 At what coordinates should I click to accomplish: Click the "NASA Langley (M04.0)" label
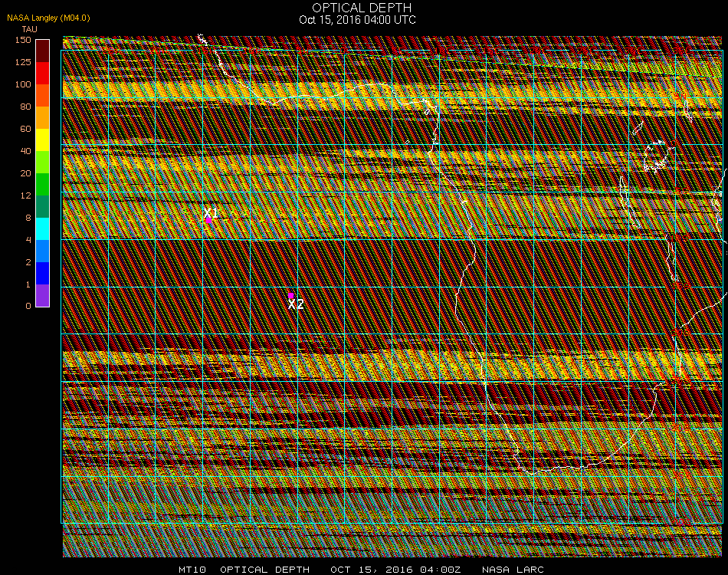[48, 18]
